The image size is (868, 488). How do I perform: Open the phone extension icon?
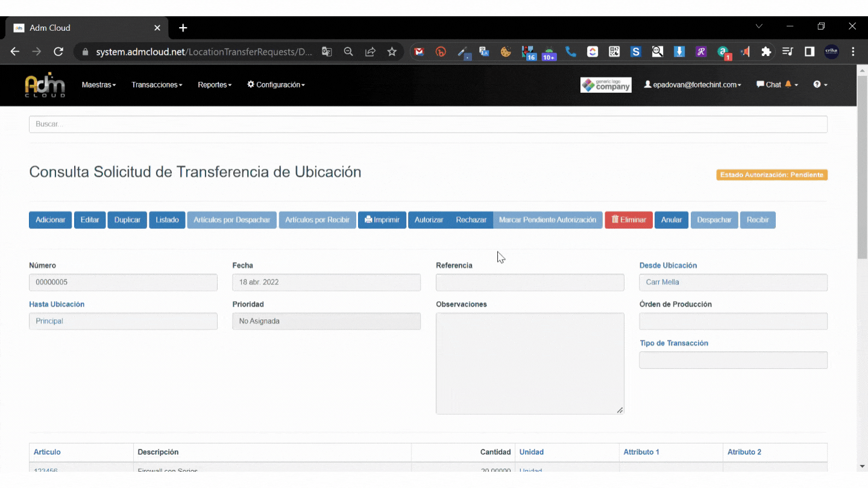[x=571, y=52]
